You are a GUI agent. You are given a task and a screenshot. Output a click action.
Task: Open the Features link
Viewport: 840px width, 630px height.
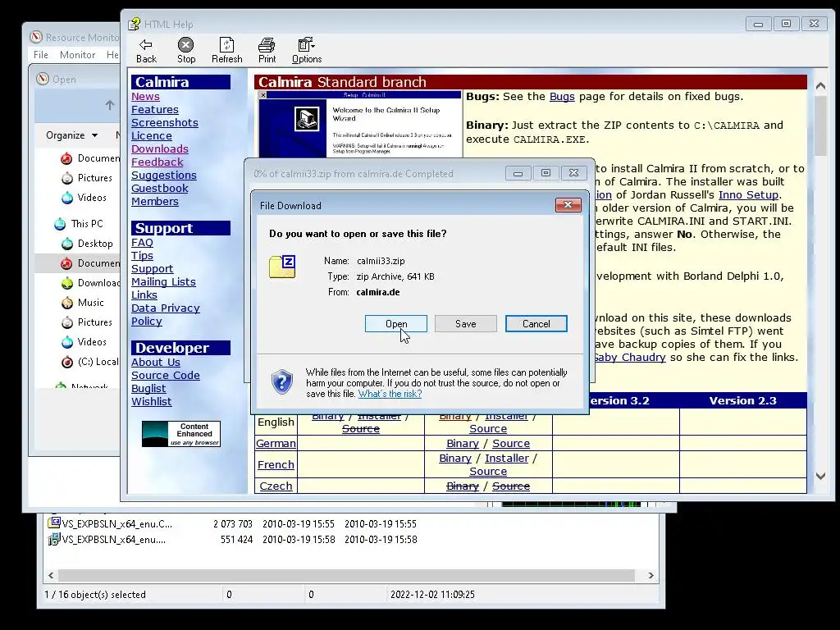tap(155, 109)
